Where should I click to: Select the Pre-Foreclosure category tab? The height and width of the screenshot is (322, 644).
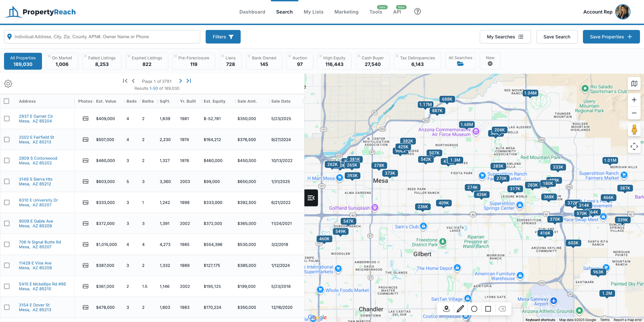point(193,61)
